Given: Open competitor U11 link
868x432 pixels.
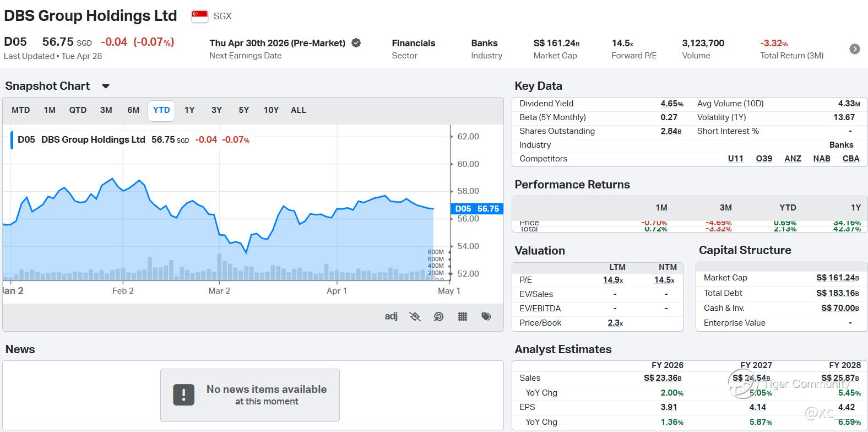Looking at the screenshot, I should [x=735, y=159].
